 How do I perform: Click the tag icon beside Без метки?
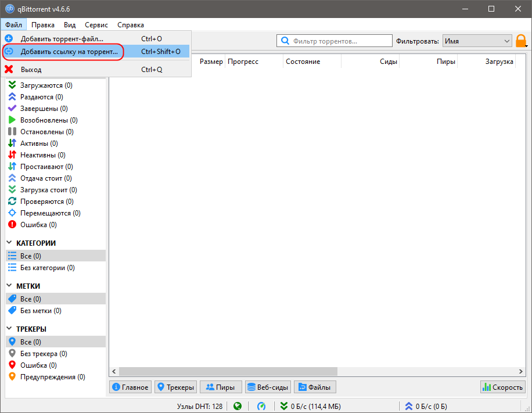point(12,310)
